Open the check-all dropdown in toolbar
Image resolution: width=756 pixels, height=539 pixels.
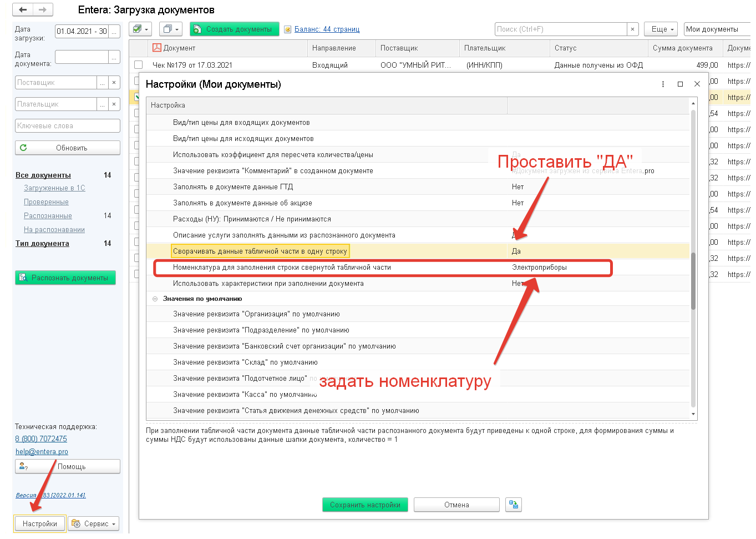point(141,29)
